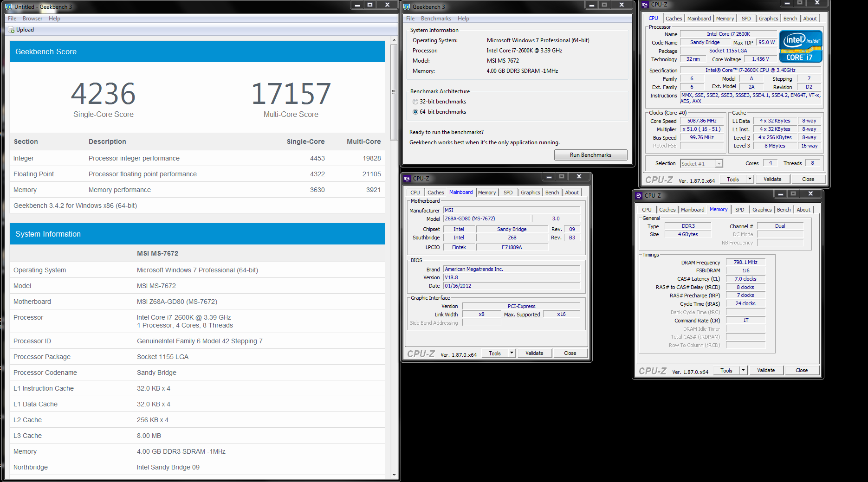Click the Core Speed value 5087.86 MHz

[702, 121]
